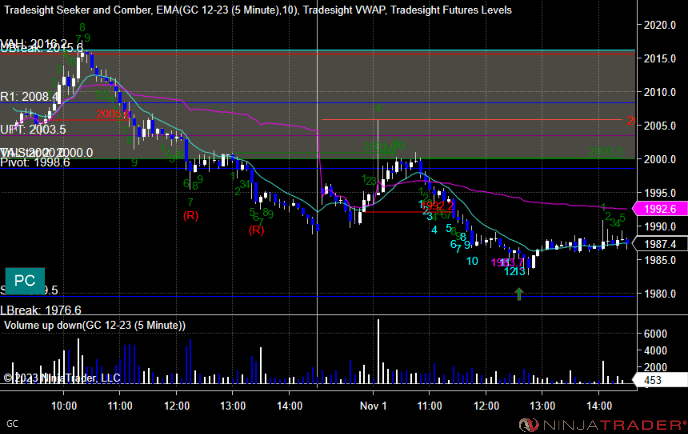688x434 pixels.
Task: Select the 1987.4 last price marker
Action: pyautogui.click(x=659, y=244)
